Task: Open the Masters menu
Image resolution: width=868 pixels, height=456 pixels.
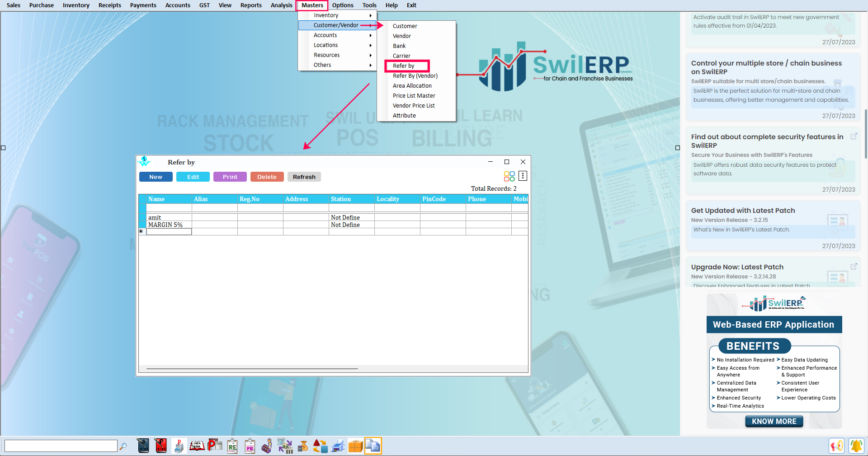Action: pos(312,5)
